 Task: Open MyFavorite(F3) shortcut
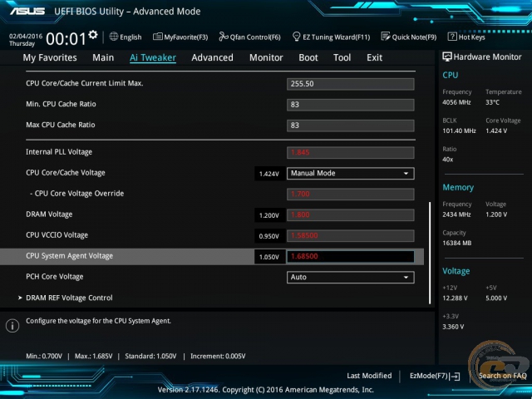[x=180, y=37]
